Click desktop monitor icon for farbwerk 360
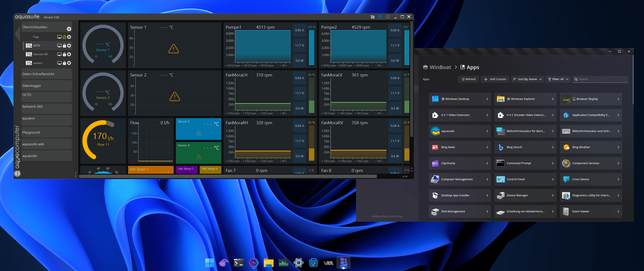This screenshot has width=644, height=271. [x=59, y=54]
